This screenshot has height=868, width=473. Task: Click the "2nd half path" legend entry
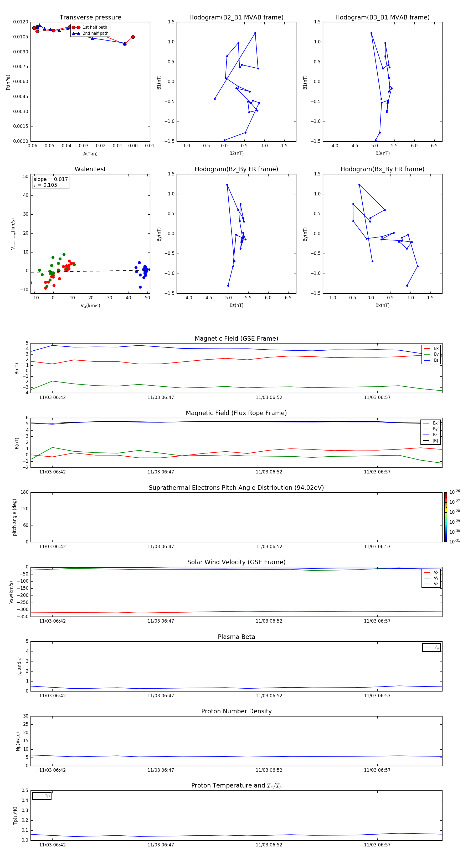tap(91, 33)
